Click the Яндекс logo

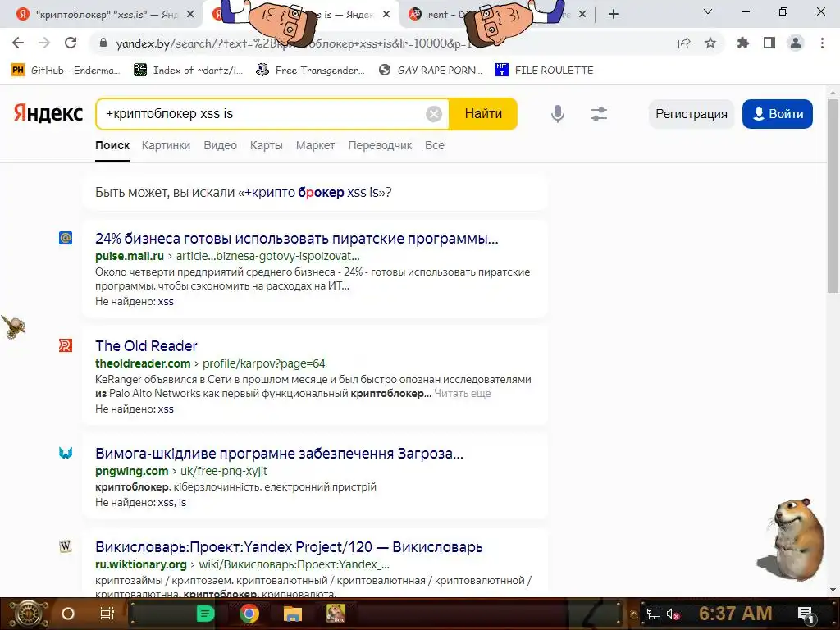tap(48, 113)
